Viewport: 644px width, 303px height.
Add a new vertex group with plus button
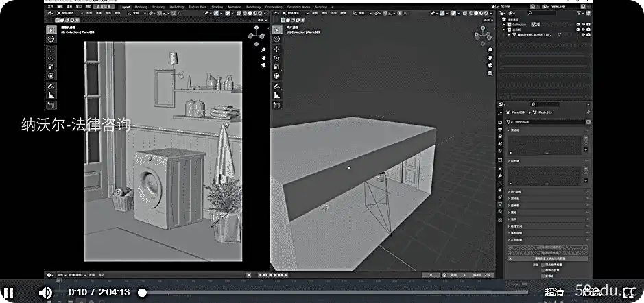coord(586,138)
